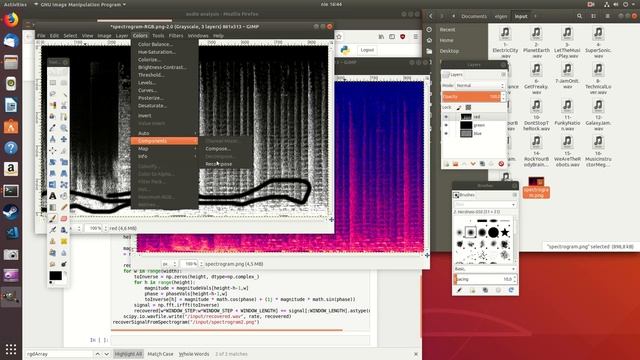Select the Dodge/Burn tool
Screen dimensions: 640x360
click(x=64, y=264)
